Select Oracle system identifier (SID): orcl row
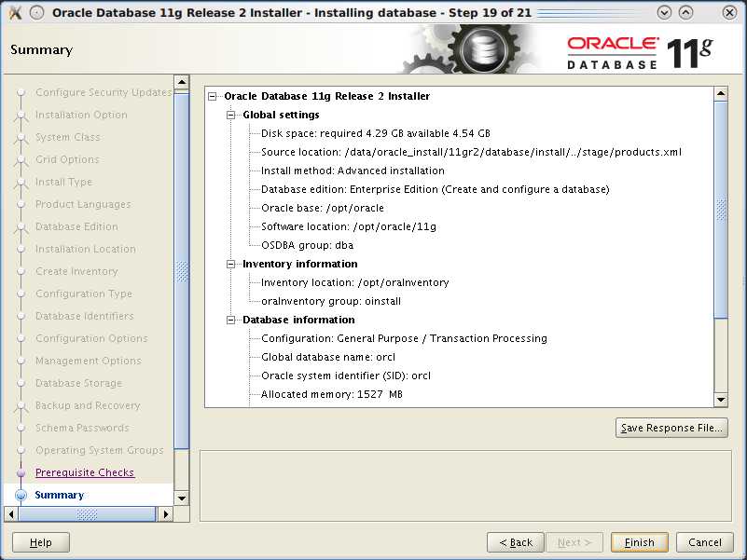 [346, 376]
